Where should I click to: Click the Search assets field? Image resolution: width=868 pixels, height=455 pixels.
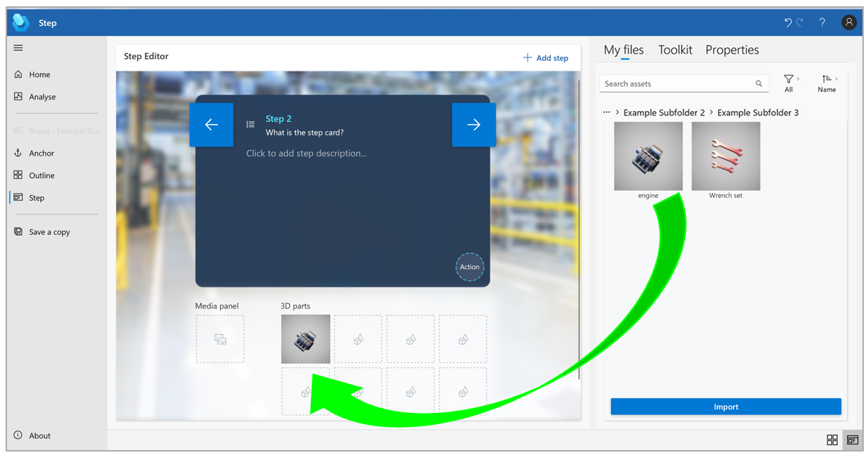684,83
